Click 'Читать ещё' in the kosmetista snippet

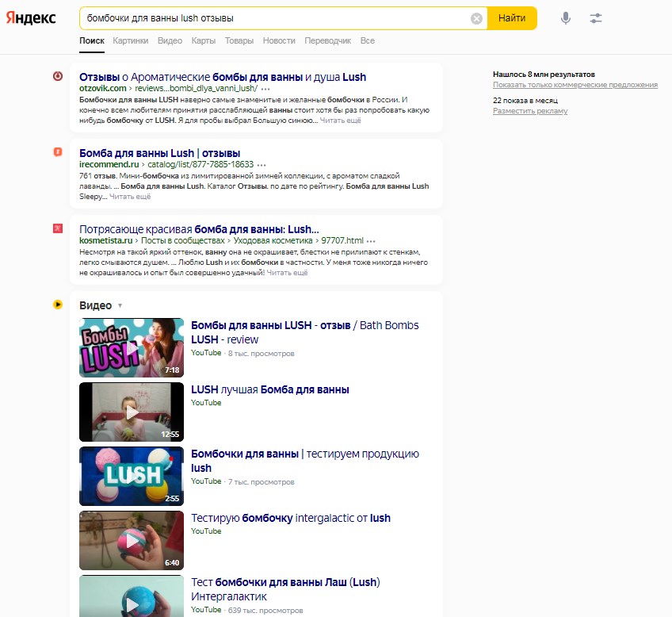click(x=287, y=273)
